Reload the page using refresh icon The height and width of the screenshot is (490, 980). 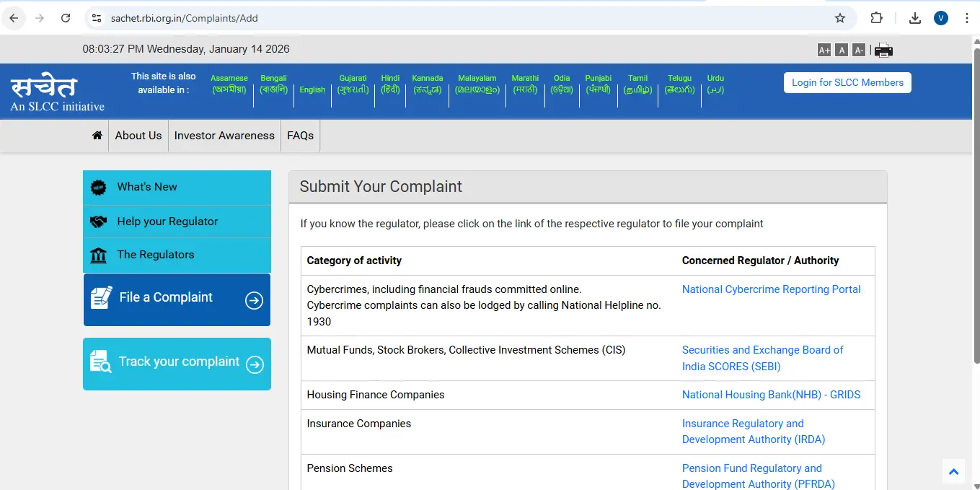(66, 18)
